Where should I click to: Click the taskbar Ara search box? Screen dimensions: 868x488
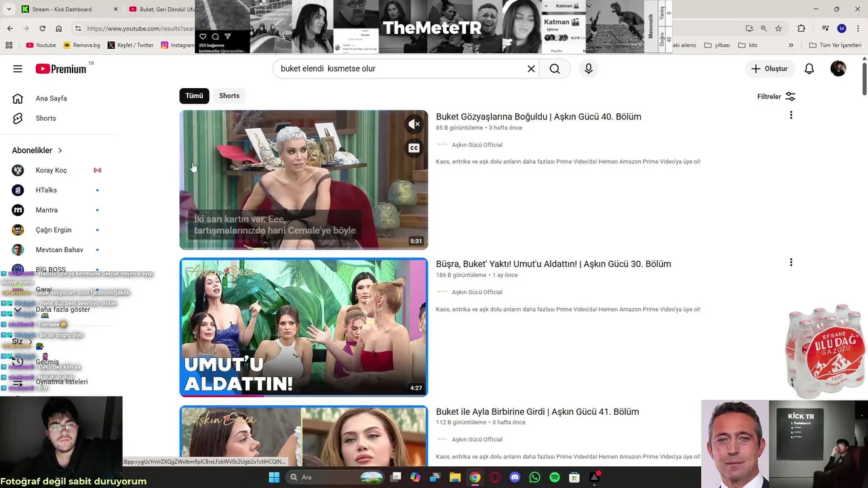click(336, 477)
